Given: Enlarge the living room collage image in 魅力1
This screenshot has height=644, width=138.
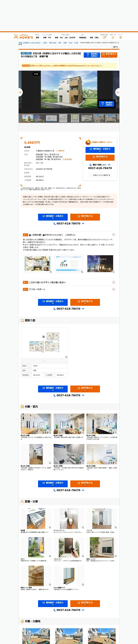Looking at the screenshot, I should point(38,264).
